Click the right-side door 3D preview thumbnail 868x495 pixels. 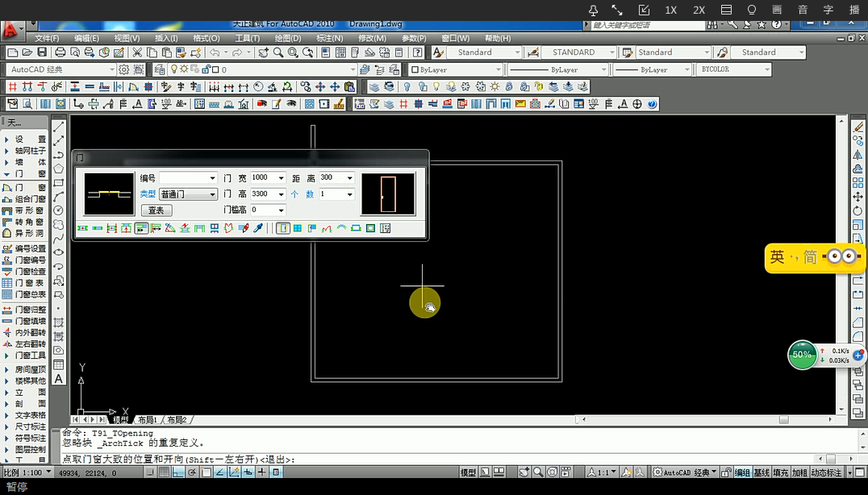point(388,194)
